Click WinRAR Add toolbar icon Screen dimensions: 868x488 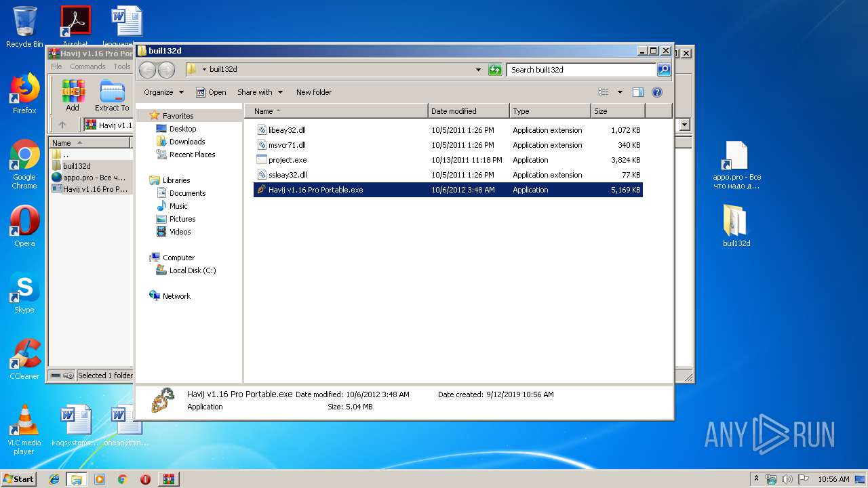pos(73,96)
